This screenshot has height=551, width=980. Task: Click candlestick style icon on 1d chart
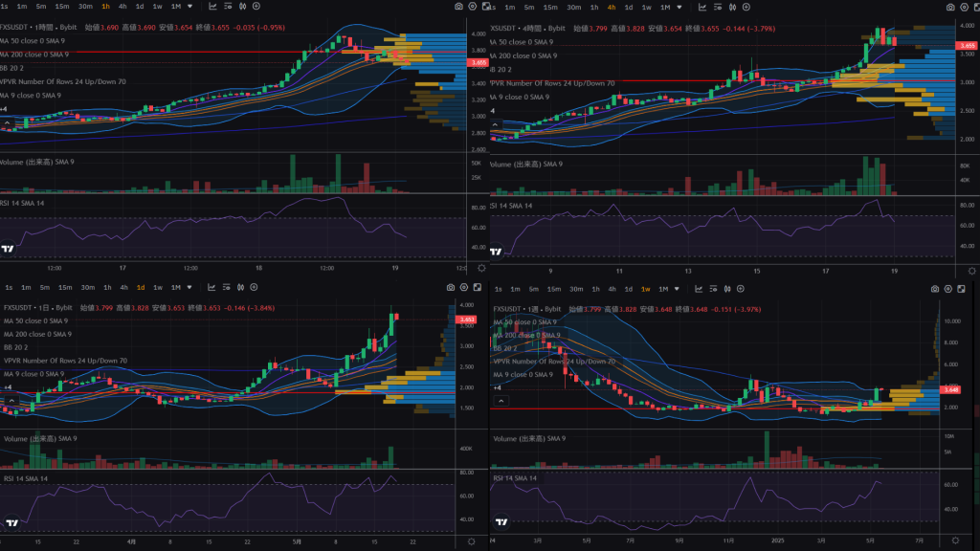click(x=241, y=287)
